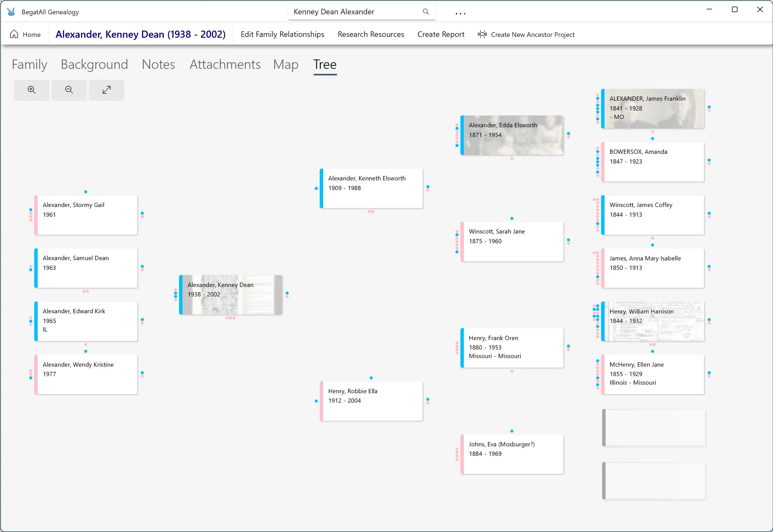The height and width of the screenshot is (532, 773).
Task: Click the blue dot above Robbie Ella card
Action: coord(371,378)
